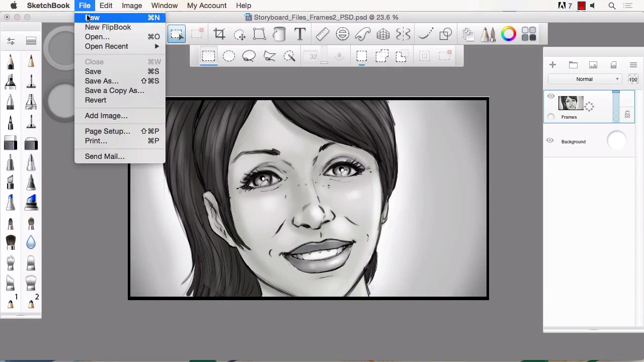Screen dimensions: 644x362
Task: Activate the Symmetry tool
Action: click(403, 34)
